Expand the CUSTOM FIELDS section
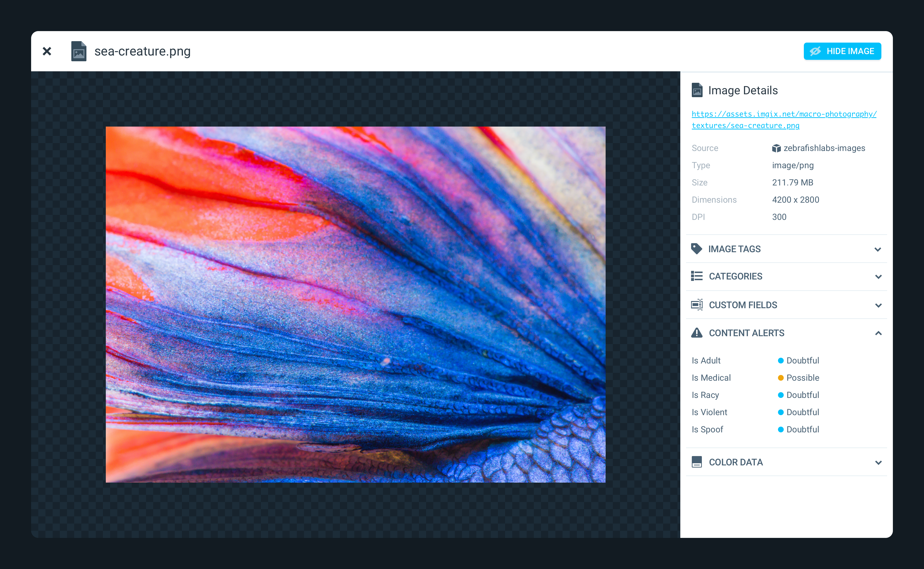Screen dimensions: 924x569 [879, 305]
